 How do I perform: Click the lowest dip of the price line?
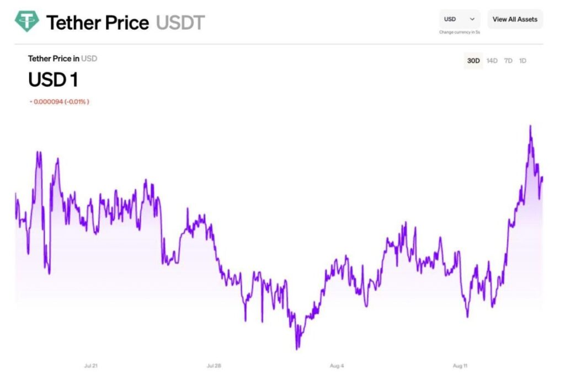[x=297, y=348]
